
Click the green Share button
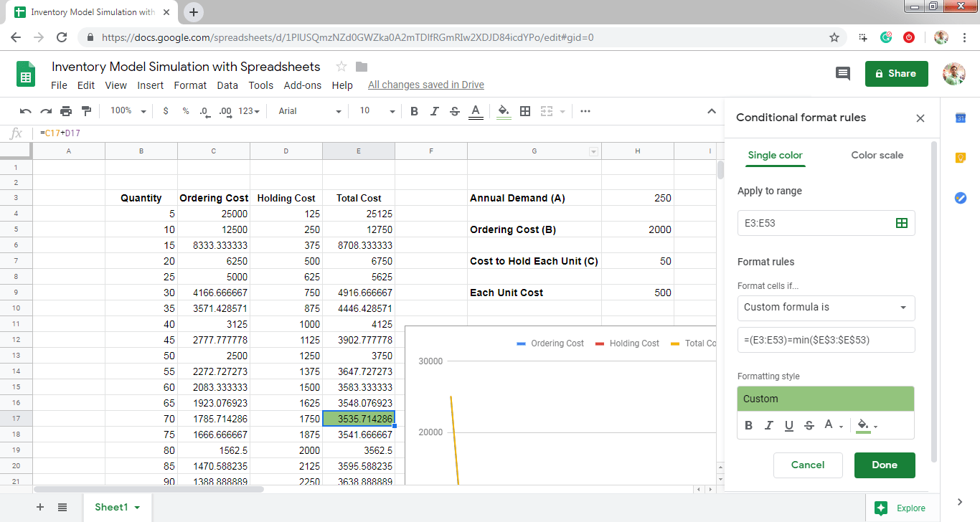tap(897, 73)
